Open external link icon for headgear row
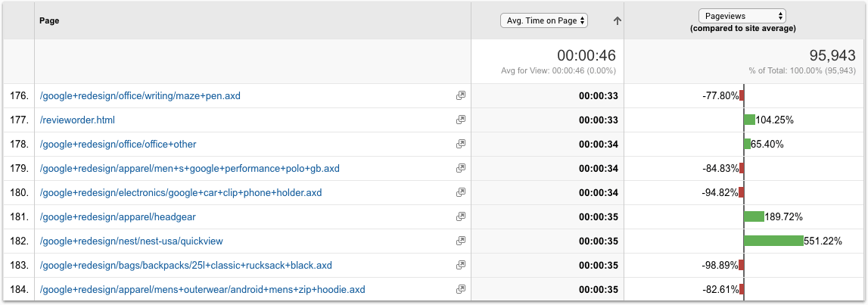Image resolution: width=868 pixels, height=305 pixels. pos(460,217)
